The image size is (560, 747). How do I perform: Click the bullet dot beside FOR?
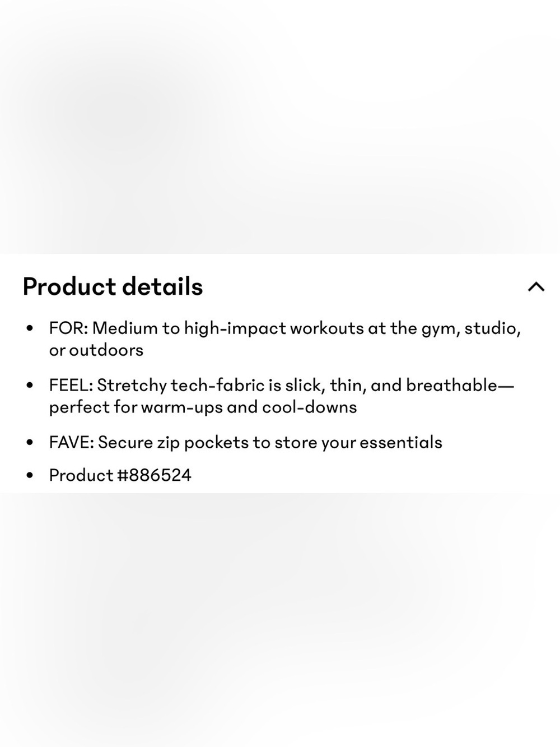(30, 328)
